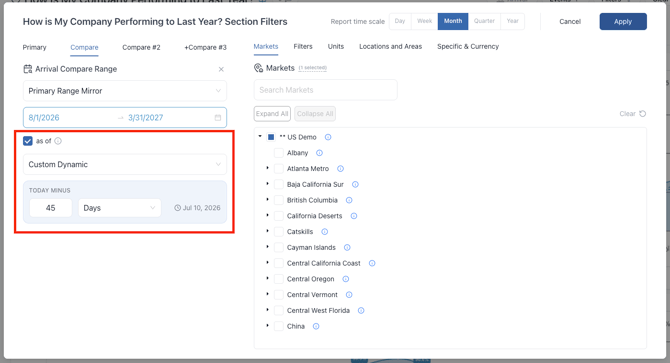
Task: Click the 3/31/2027 end date field
Action: pyautogui.click(x=146, y=117)
